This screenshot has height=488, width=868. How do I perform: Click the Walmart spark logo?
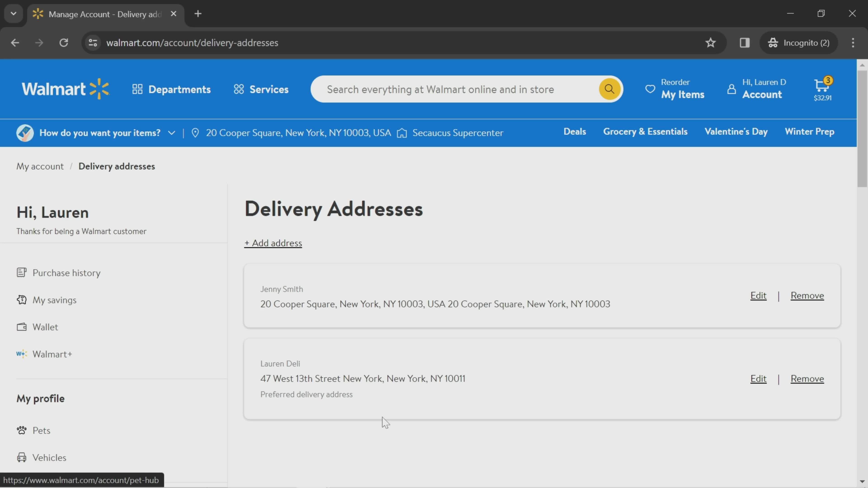coord(66,89)
